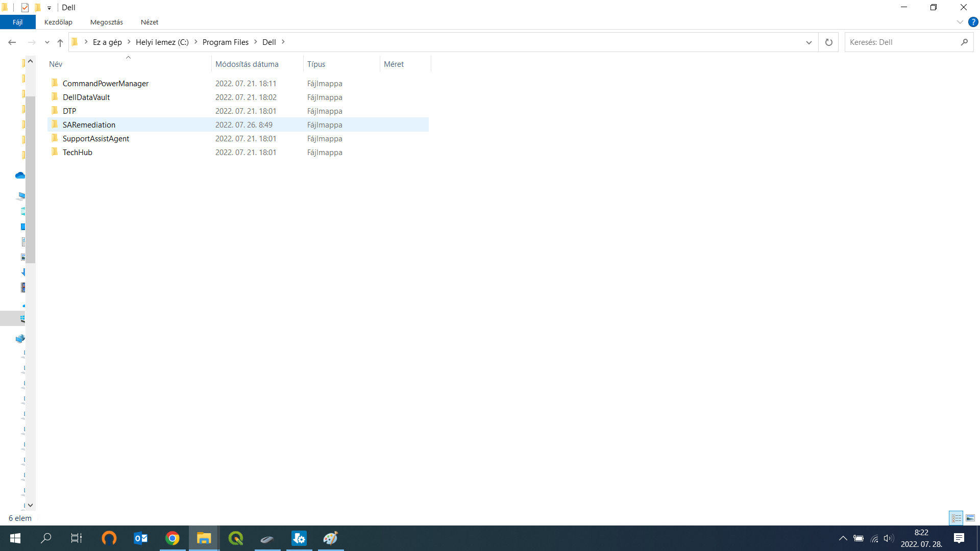Viewport: 980px width, 551px height.
Task: Open Outlook from the taskbar
Action: (x=140, y=538)
